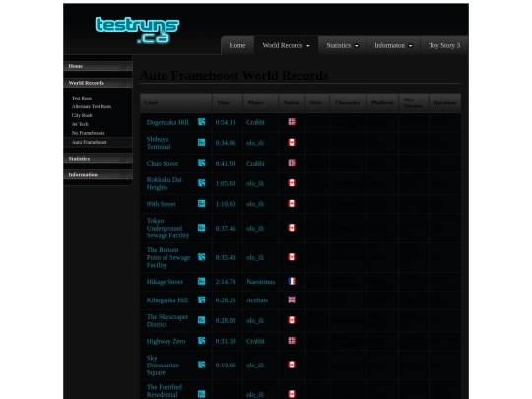Open video icon for 99th Street

tap(202, 204)
